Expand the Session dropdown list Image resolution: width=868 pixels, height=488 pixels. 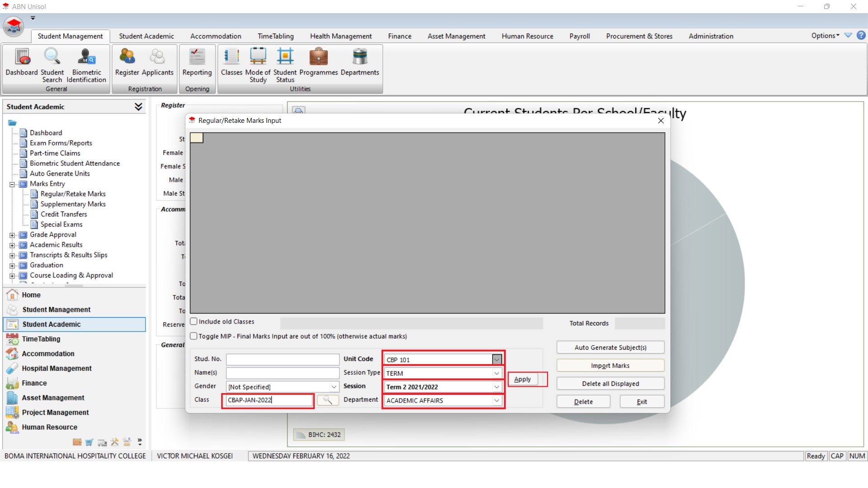coord(497,387)
